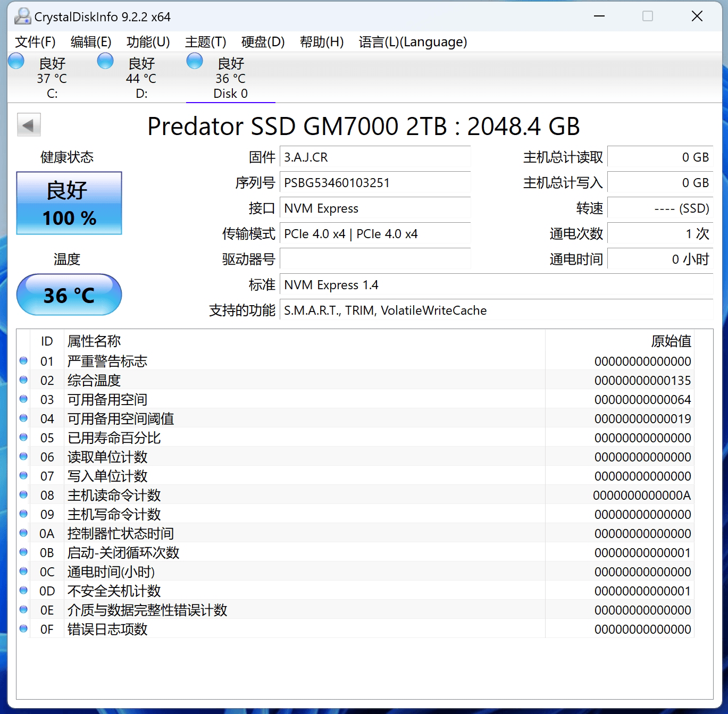Click status dot for attribute 04 可用备用空间阈值

pos(23,418)
